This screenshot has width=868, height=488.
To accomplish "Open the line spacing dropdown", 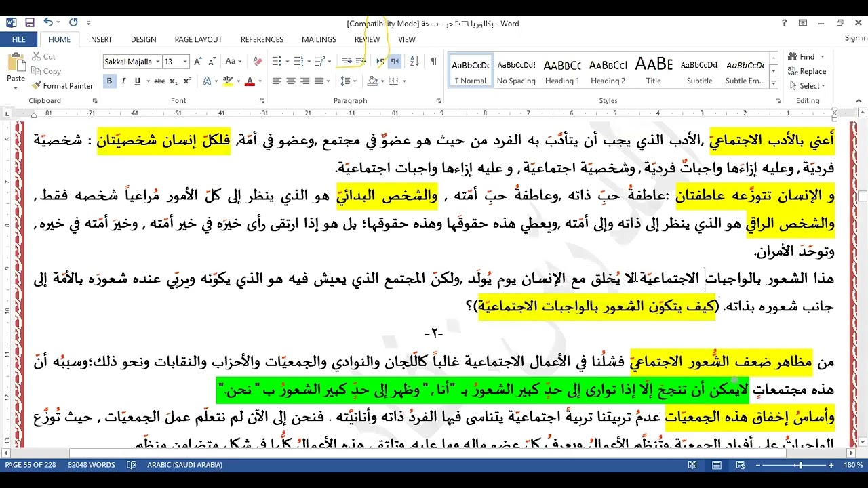I will pyautogui.click(x=349, y=81).
